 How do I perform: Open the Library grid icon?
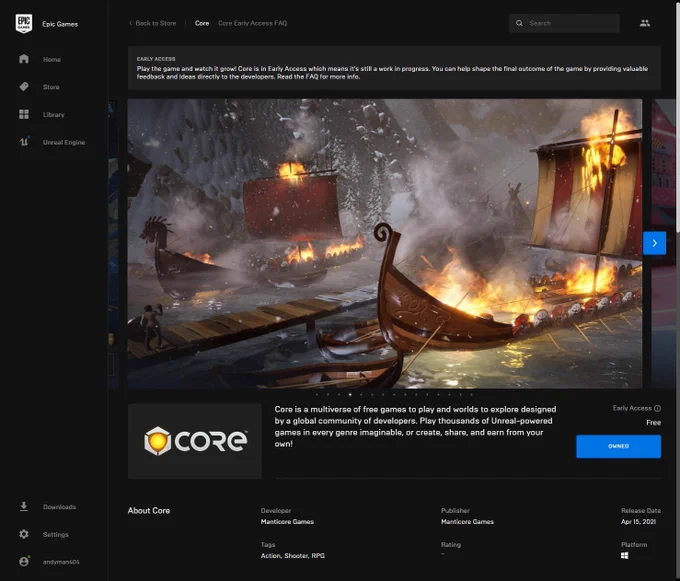[24, 114]
